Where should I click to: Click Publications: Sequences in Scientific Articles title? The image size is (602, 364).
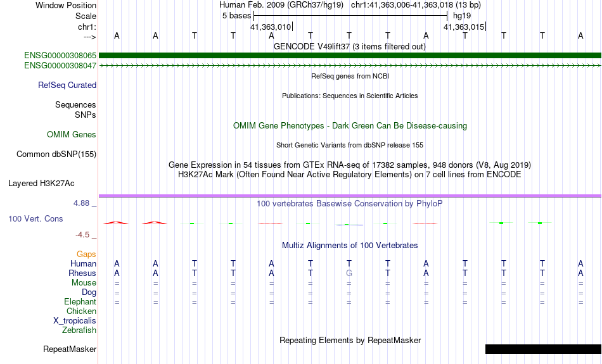coord(350,96)
